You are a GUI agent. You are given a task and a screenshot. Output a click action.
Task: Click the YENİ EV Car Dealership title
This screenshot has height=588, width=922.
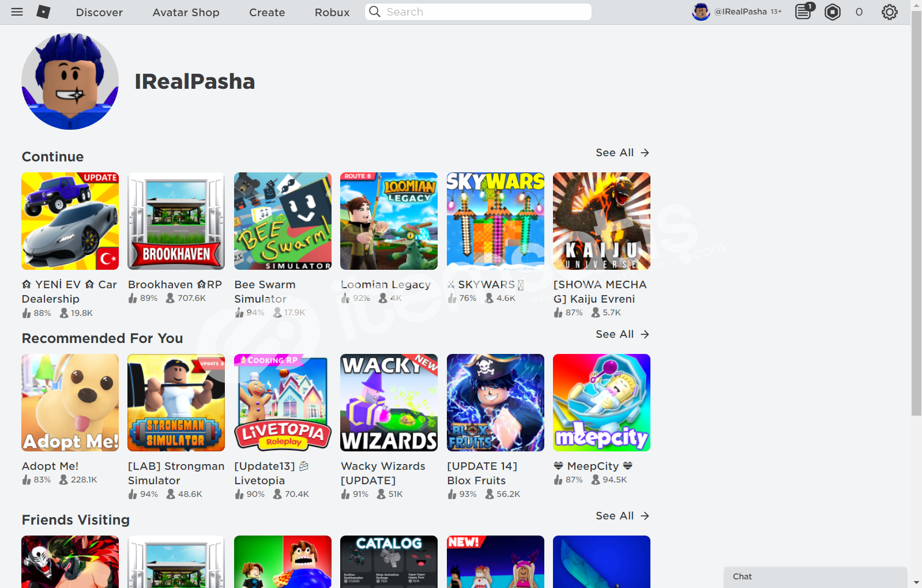69,292
